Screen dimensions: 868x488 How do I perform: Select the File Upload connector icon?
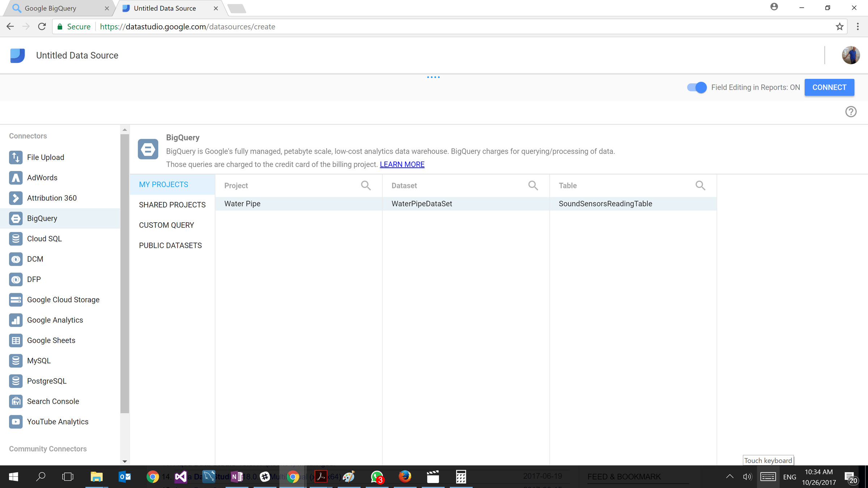coord(16,157)
